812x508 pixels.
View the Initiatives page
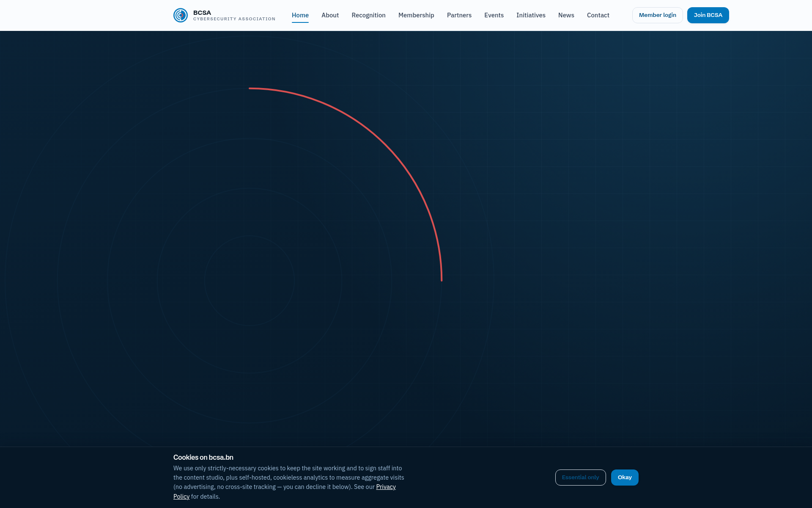[531, 15]
